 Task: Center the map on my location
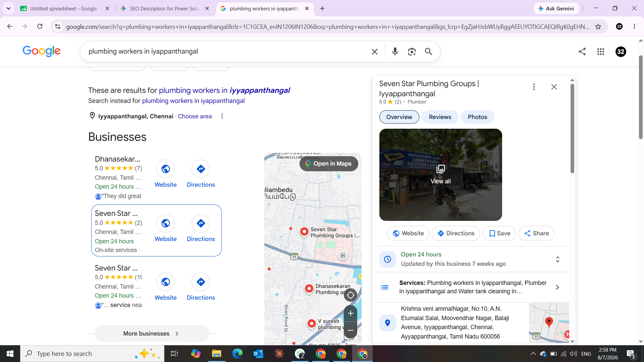tap(351, 295)
